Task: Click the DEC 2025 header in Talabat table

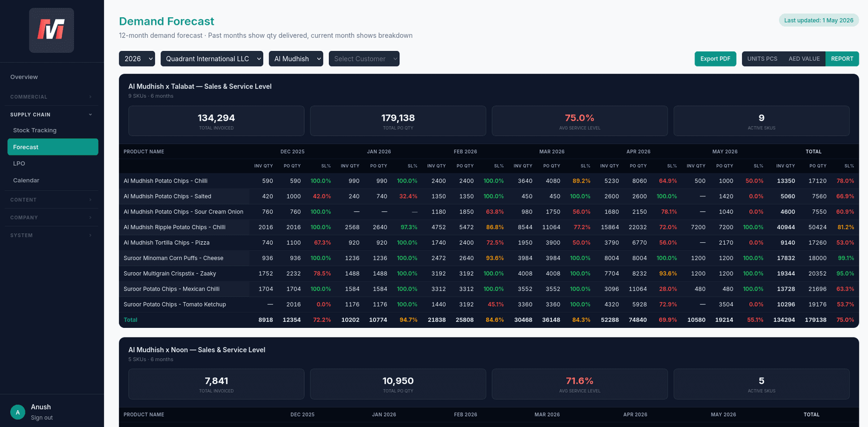Action: click(292, 152)
